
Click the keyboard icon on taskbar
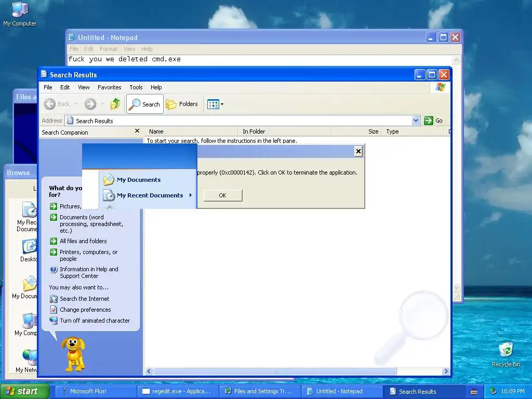(x=474, y=392)
